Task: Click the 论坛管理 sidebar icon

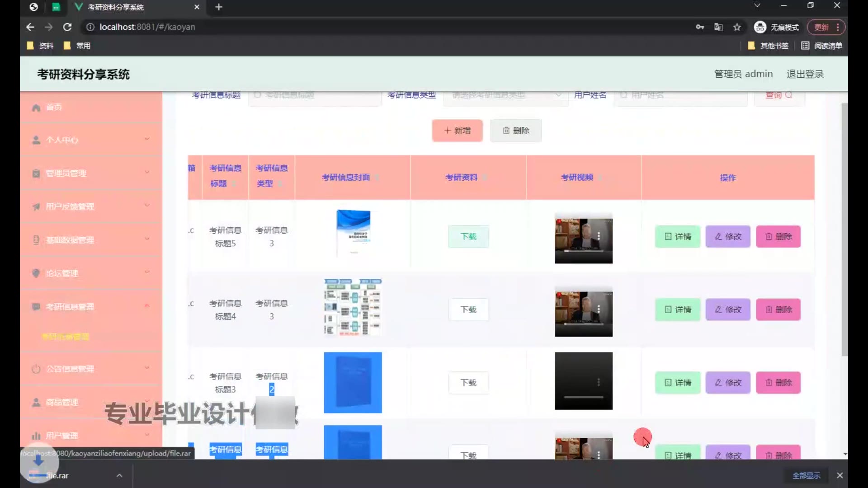Action: coord(36,273)
